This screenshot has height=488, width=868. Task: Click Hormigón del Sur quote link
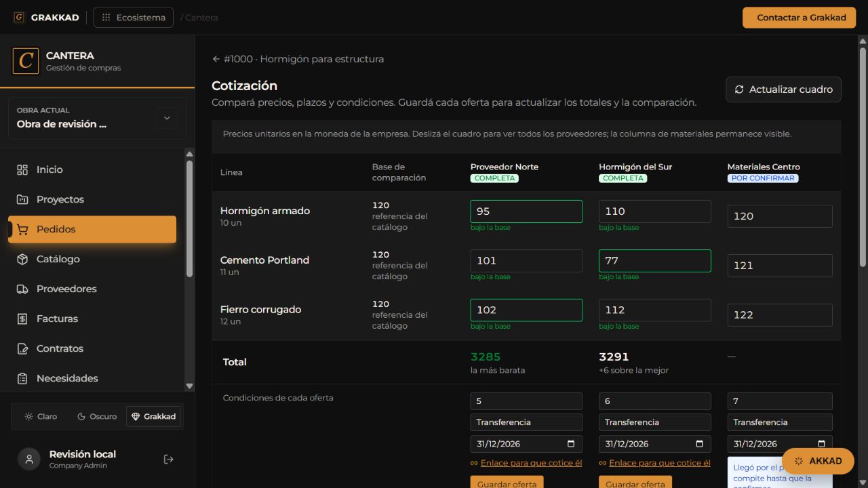pos(654,463)
